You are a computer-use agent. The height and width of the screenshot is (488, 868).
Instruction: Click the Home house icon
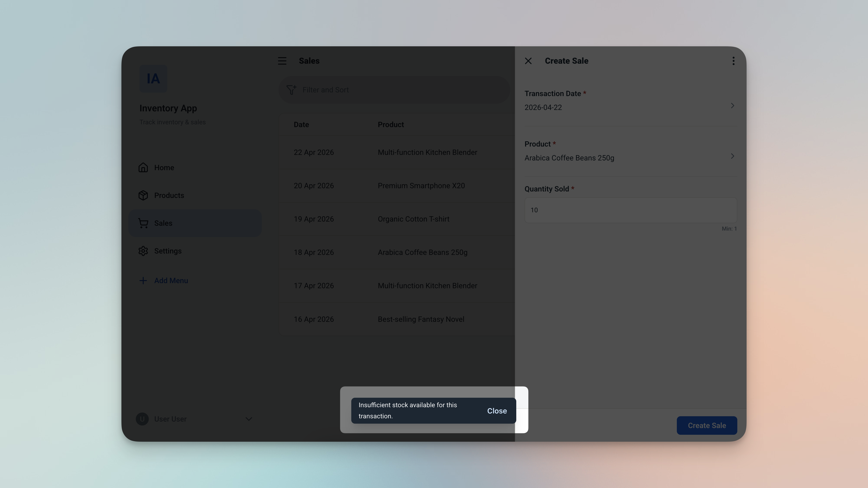point(143,168)
